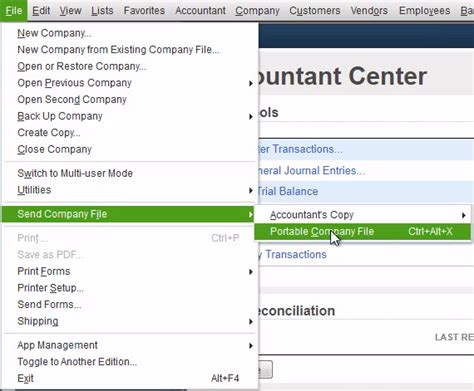Expand the Utilities submenu
Image resolution: width=474 pixels, height=391 pixels.
click(129, 190)
